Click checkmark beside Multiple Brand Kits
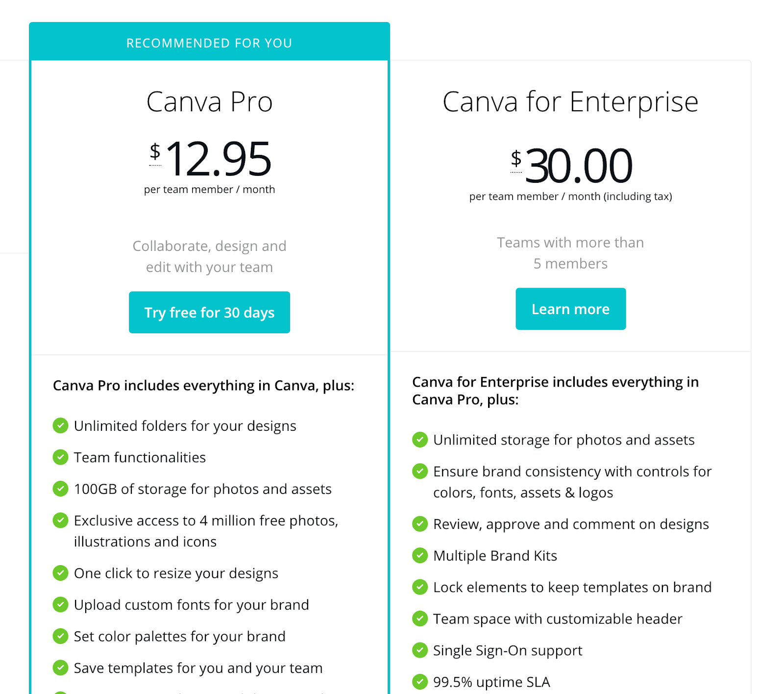Screen dimensions: 784x694 [420, 555]
